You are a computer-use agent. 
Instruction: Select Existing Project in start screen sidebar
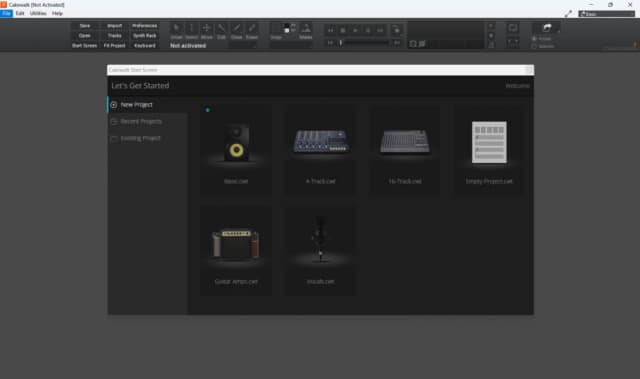point(147,138)
